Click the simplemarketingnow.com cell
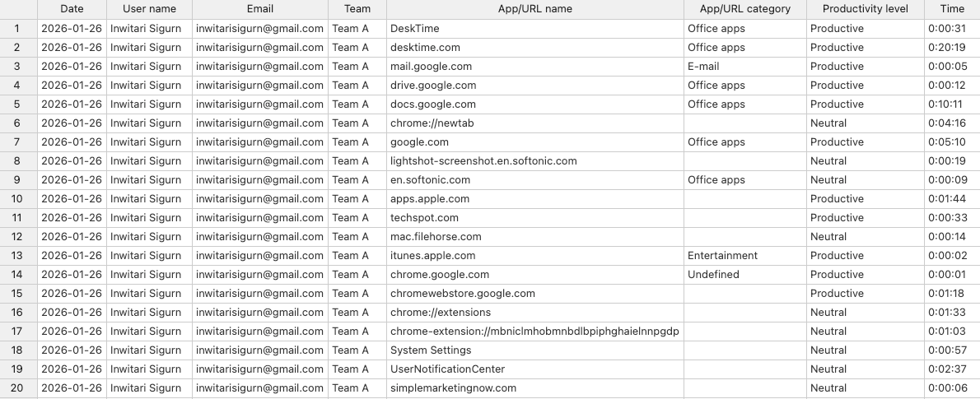 pos(535,388)
